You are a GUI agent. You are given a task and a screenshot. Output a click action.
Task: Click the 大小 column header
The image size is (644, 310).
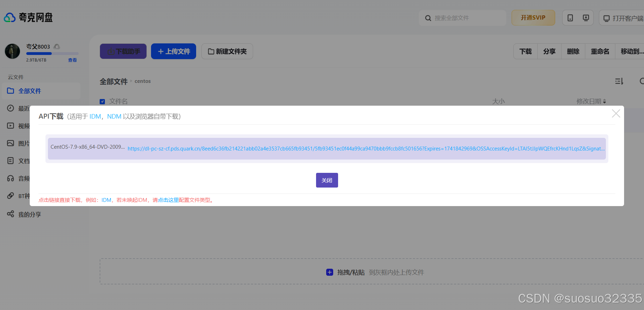[498, 101]
